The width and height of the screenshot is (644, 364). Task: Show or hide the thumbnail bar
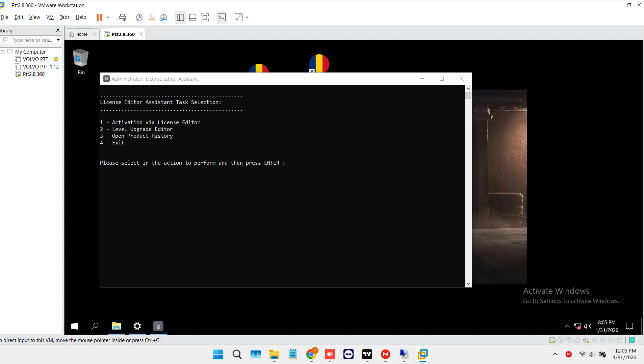click(193, 17)
